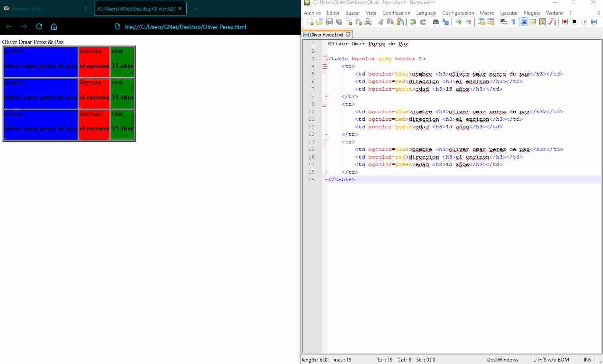Collapse the tr fold marker on line 4
The image size is (603, 364).
pos(325,66)
